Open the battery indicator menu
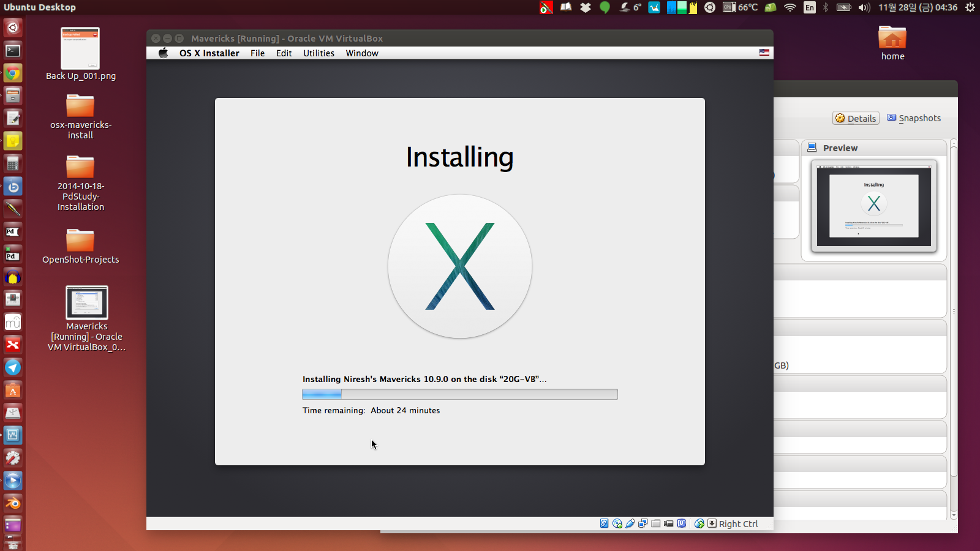This screenshot has height=551, width=980. (x=844, y=7)
